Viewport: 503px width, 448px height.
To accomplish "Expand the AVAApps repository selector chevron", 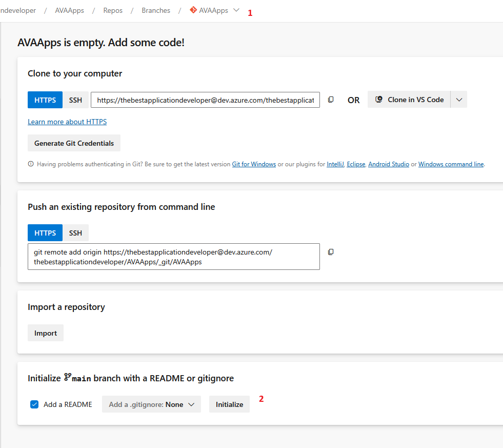I will [236, 10].
